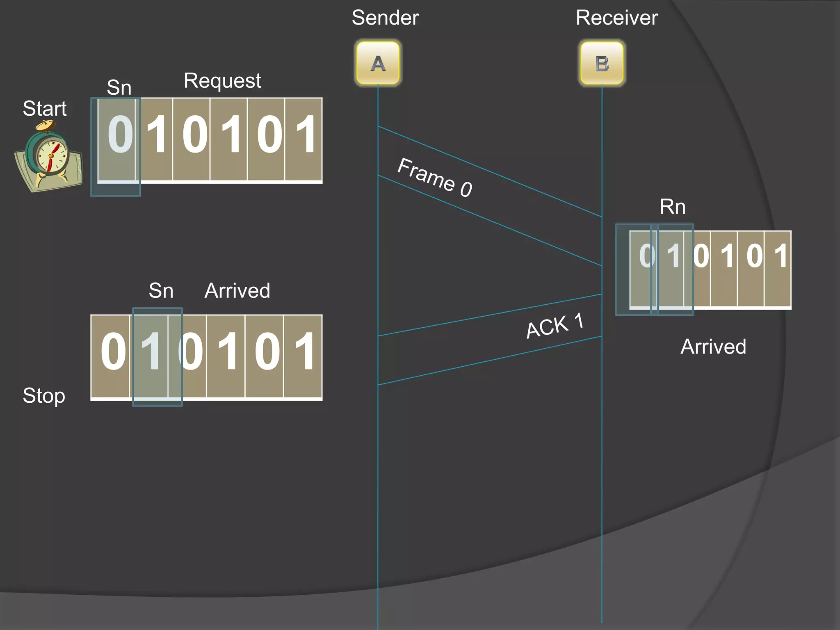This screenshot has height=630, width=840.
Task: Click the 'Start' label above clock
Action: (44, 109)
